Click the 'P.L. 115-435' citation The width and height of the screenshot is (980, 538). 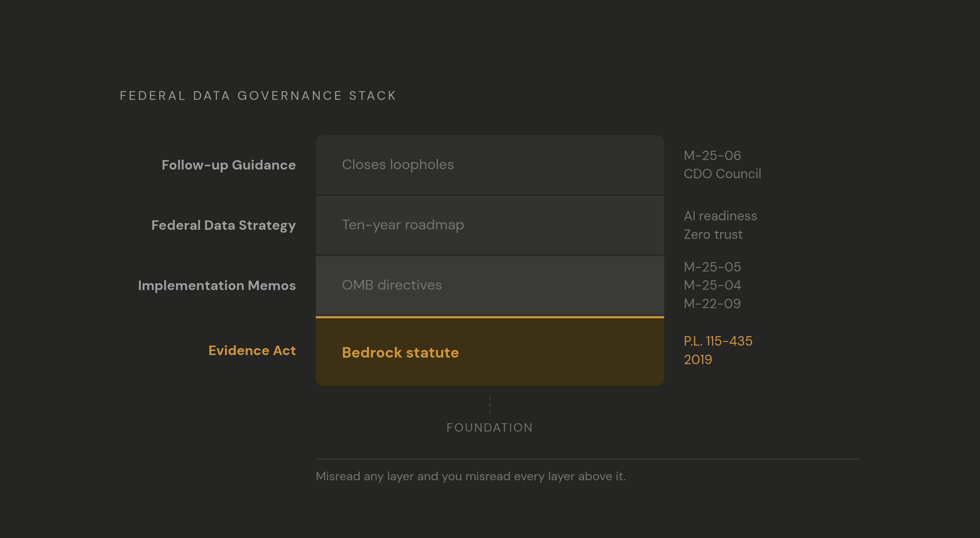click(x=718, y=341)
